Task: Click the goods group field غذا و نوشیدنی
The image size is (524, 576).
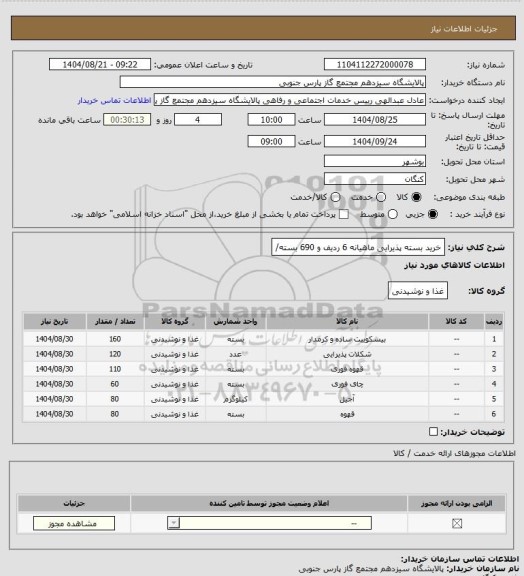Action: tap(418, 291)
